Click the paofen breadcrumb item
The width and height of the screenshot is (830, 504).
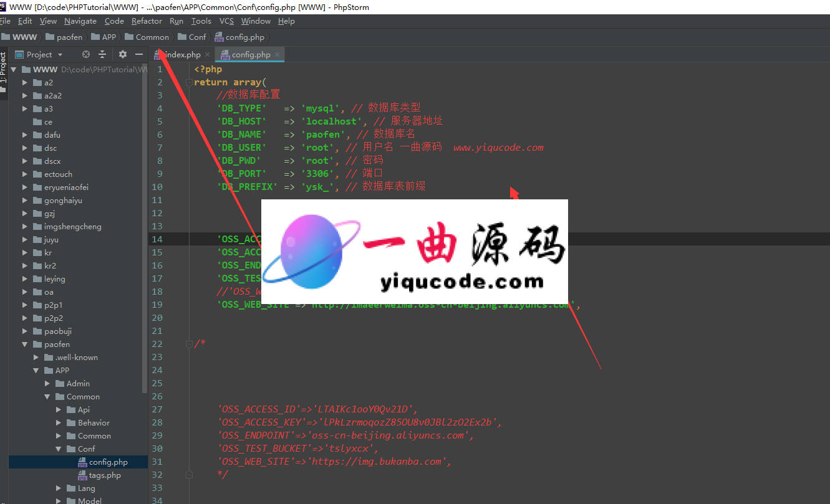pyautogui.click(x=64, y=37)
